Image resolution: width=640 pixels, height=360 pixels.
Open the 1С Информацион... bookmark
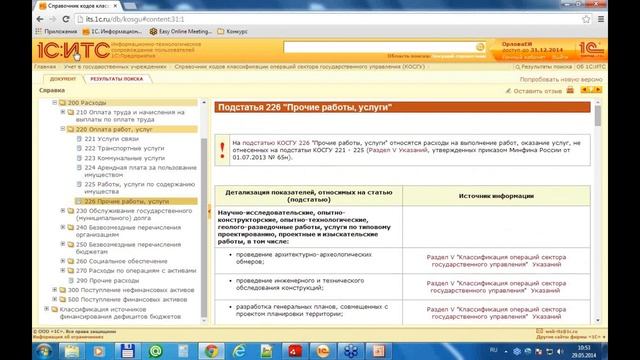point(112,31)
